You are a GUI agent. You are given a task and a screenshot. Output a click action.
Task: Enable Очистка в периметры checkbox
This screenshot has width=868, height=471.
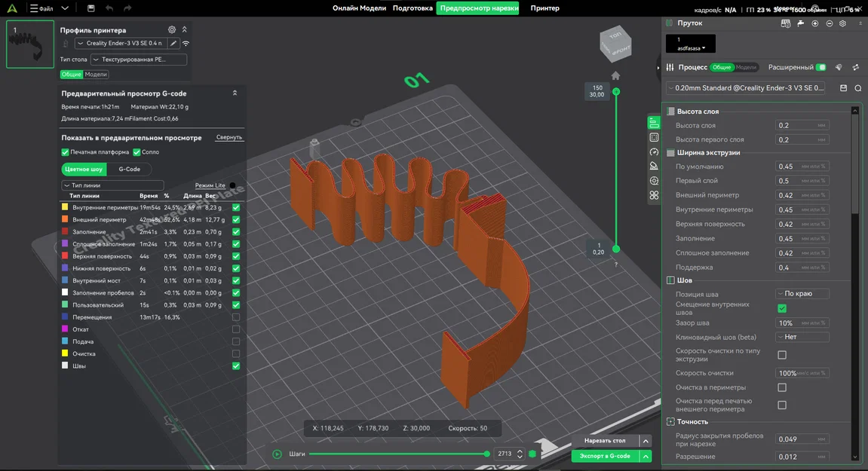coord(781,387)
